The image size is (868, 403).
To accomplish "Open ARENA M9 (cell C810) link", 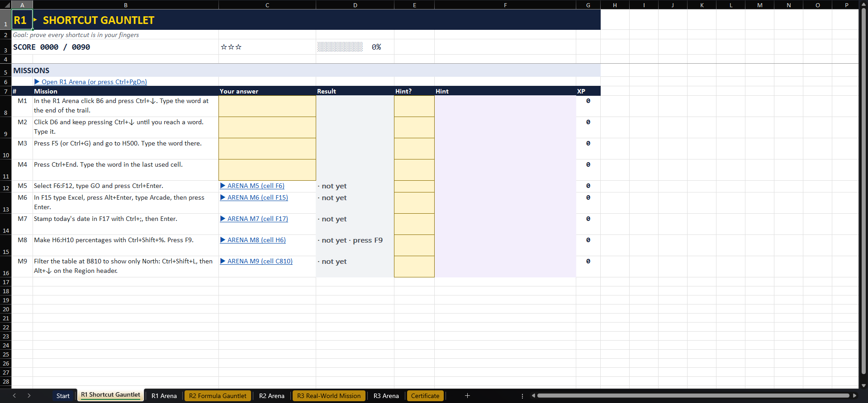I will click(x=256, y=261).
